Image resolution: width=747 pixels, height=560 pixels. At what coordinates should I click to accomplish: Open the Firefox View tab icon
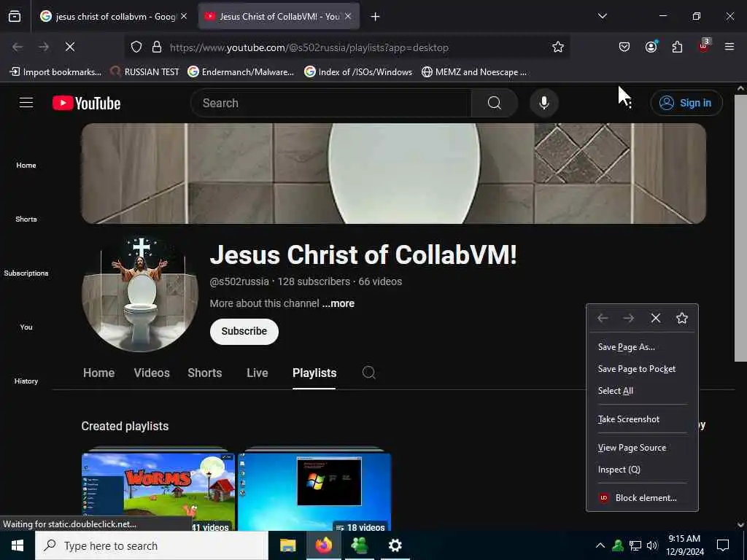pos(15,16)
